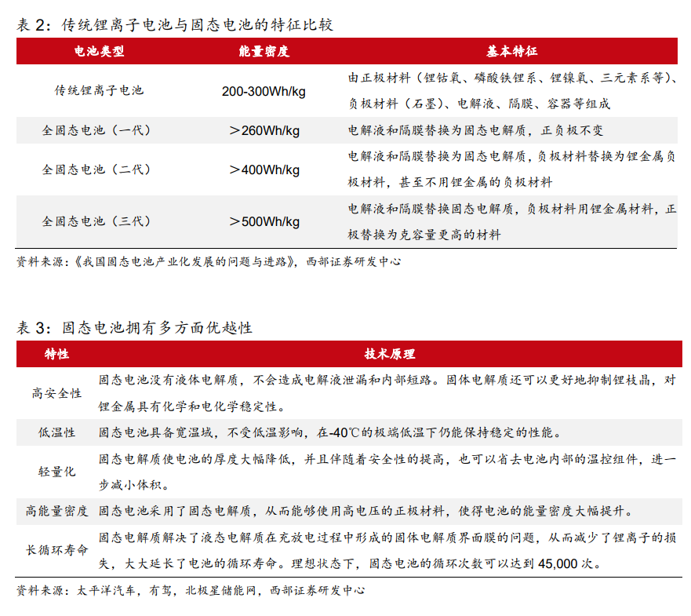The height and width of the screenshot is (616, 691).
Task: Select the 特性 column header
Action: pos(56,354)
